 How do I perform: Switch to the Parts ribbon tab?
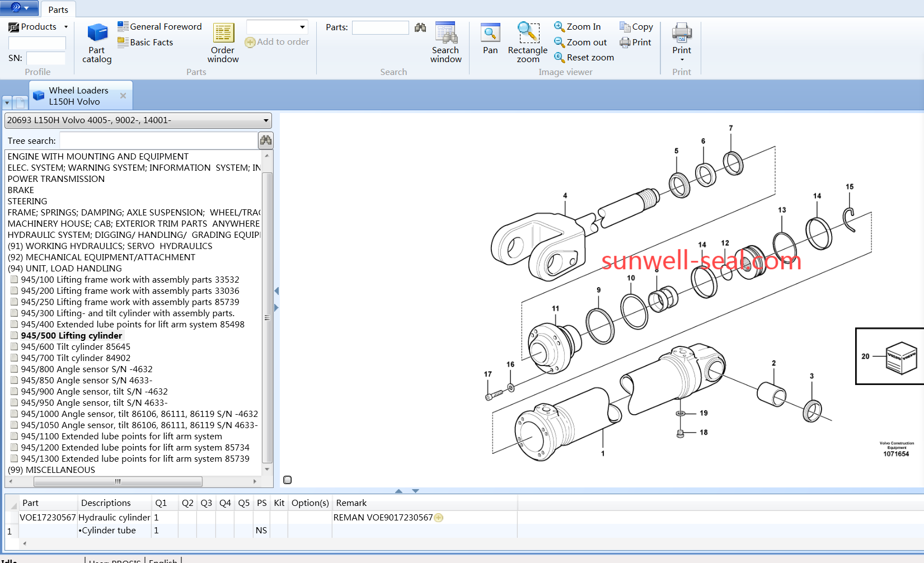click(x=58, y=10)
